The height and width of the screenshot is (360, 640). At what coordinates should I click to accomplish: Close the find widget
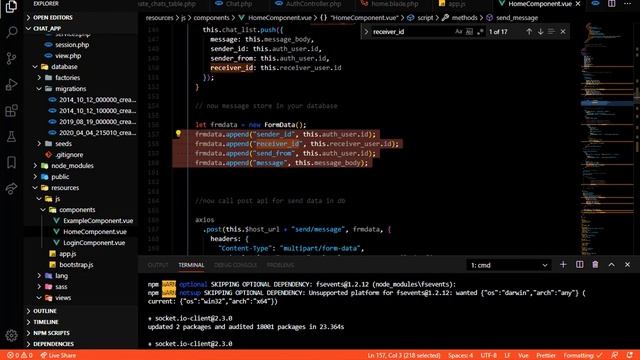tap(563, 31)
